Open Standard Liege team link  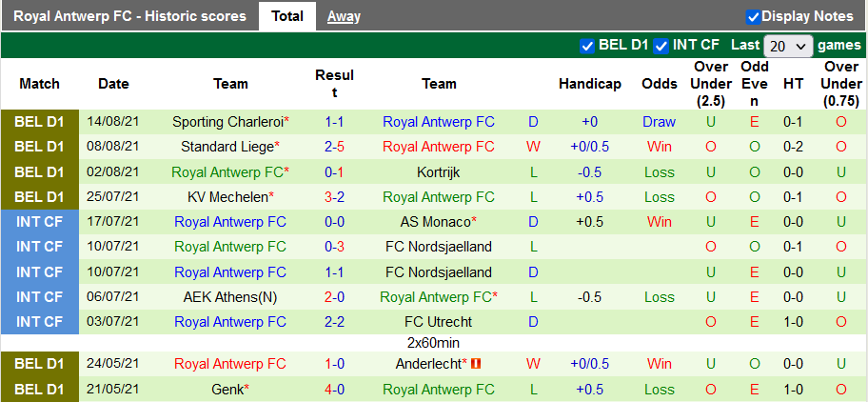coord(227,147)
